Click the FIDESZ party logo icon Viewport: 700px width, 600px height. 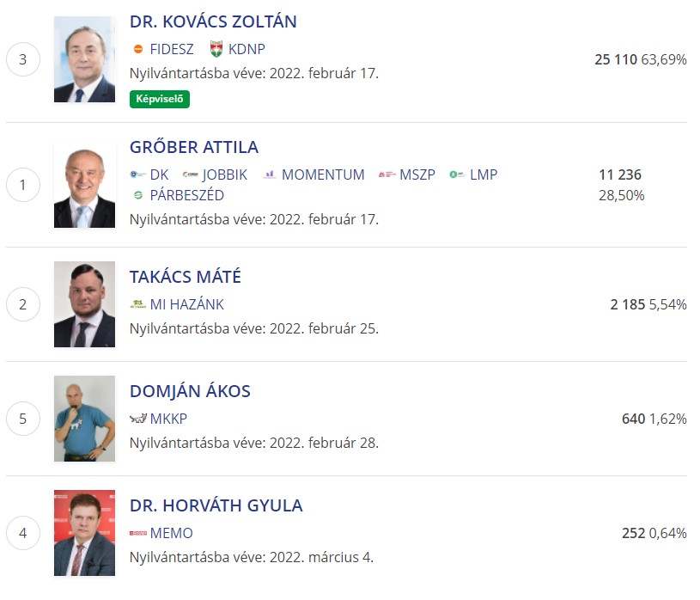point(138,50)
